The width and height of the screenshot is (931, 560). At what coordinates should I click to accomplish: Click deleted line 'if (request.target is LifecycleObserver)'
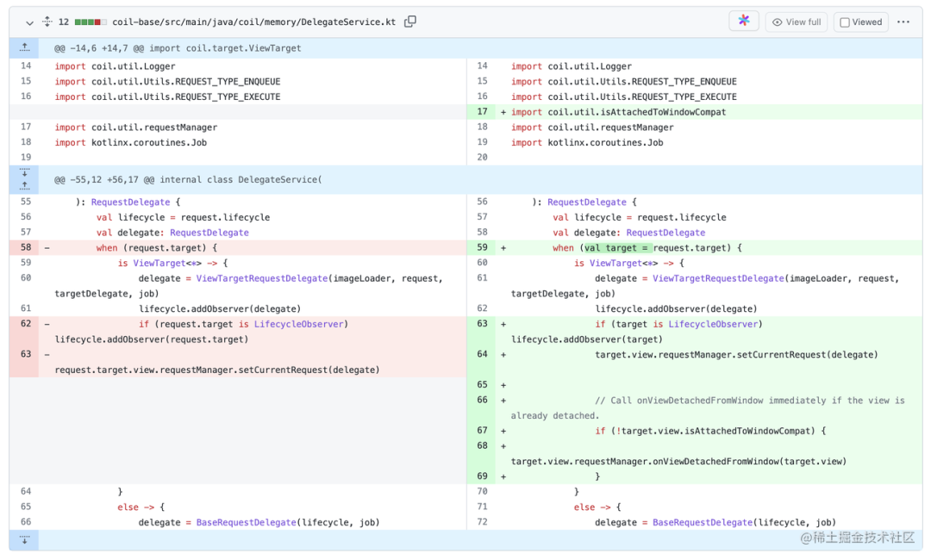click(x=243, y=324)
